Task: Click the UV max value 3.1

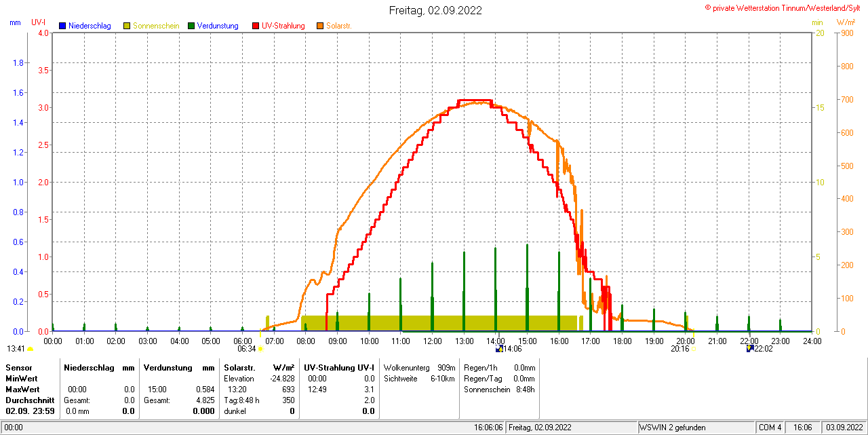Action: click(369, 389)
